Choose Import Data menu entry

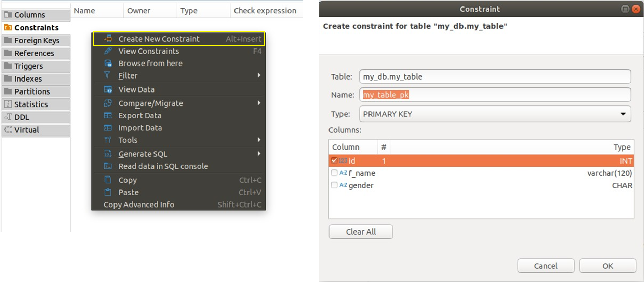(178, 128)
